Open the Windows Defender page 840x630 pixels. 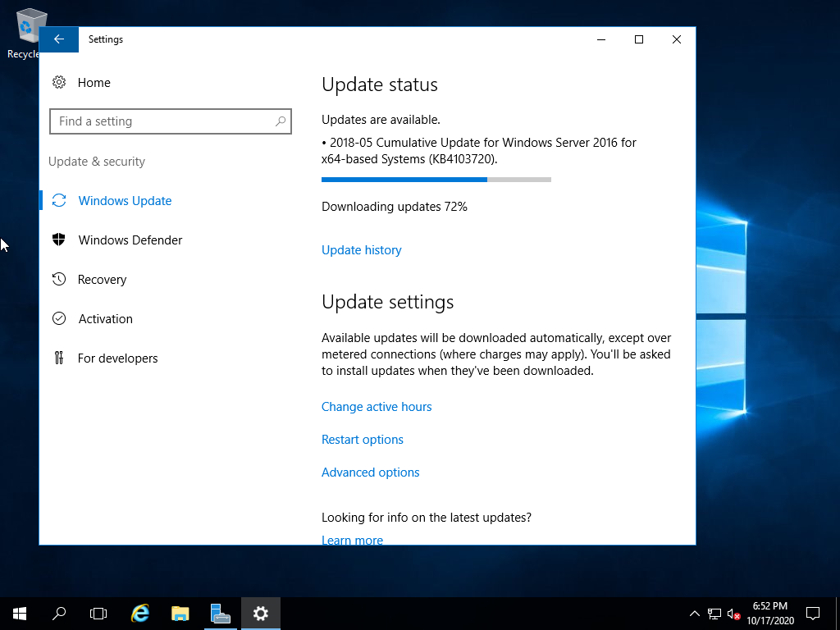pyautogui.click(x=130, y=240)
